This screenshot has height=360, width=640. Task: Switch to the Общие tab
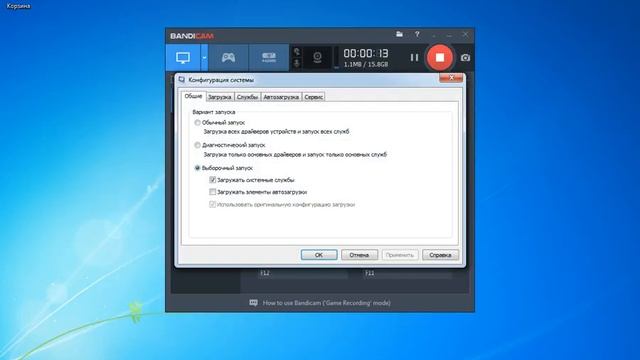coord(193,96)
